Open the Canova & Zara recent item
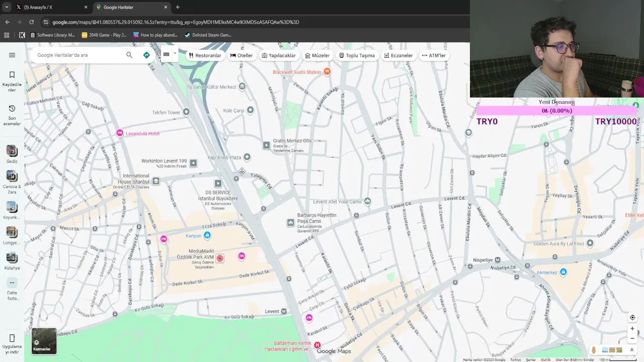 (x=12, y=182)
